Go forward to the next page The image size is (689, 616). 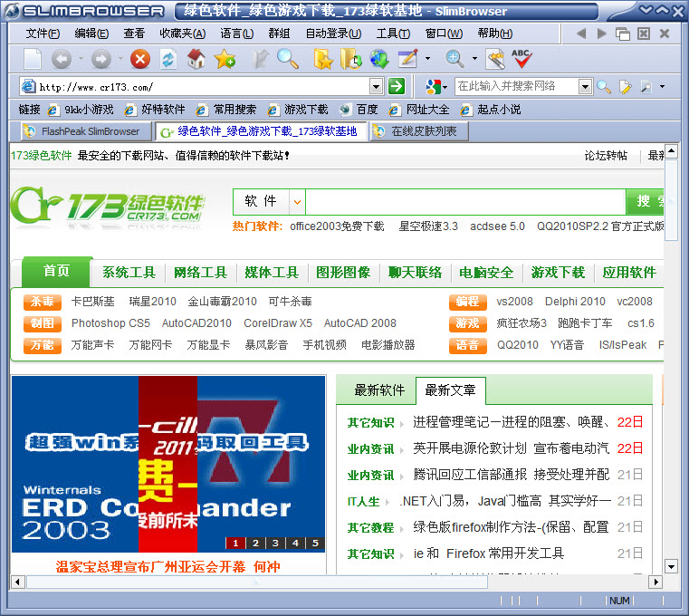[101, 59]
